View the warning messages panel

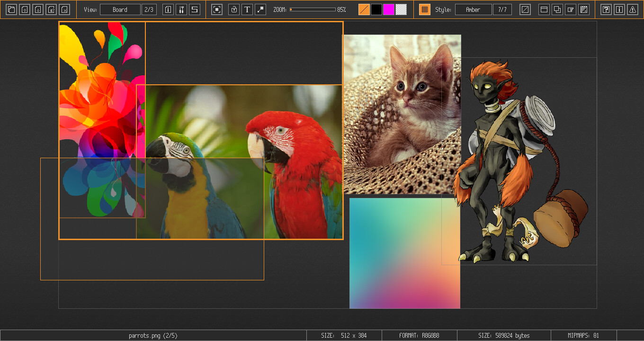click(633, 9)
